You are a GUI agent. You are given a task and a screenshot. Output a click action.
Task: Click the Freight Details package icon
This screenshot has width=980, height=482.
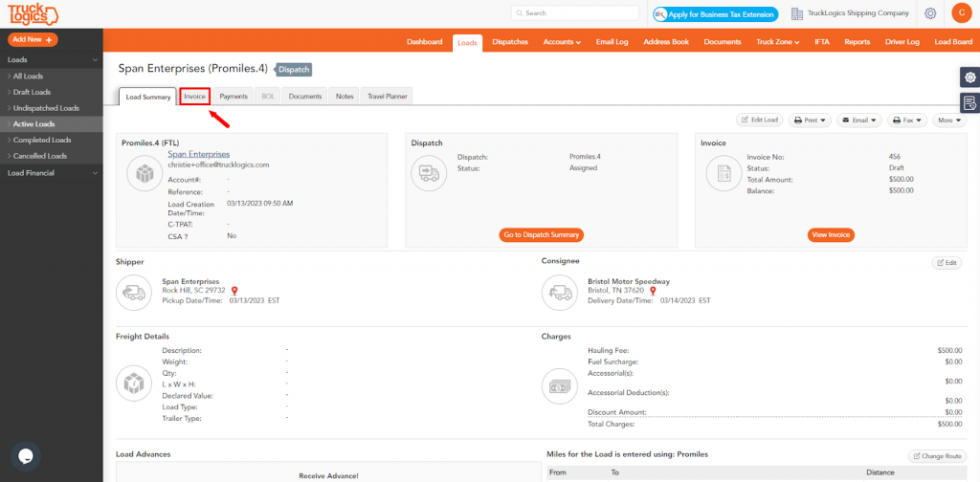coord(134,384)
